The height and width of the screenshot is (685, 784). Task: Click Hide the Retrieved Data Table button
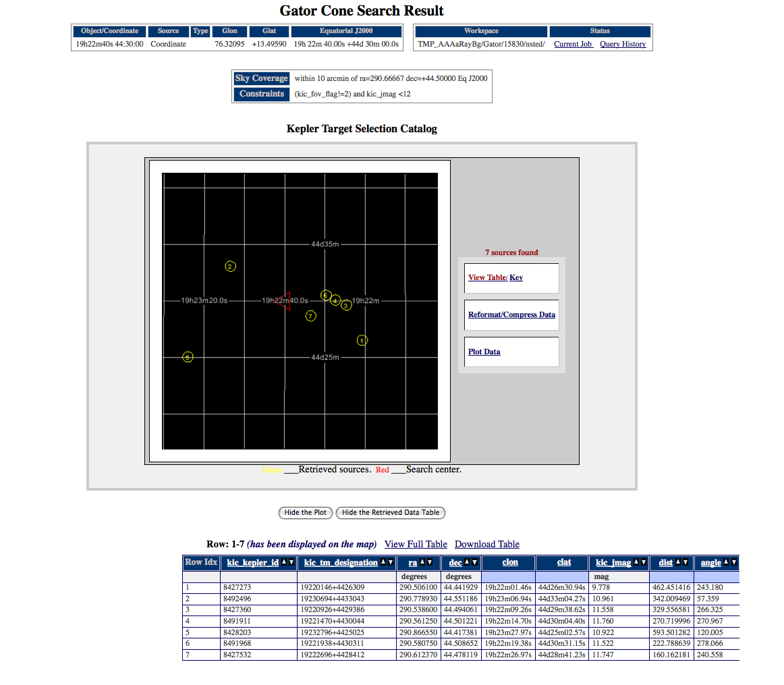pyautogui.click(x=391, y=512)
